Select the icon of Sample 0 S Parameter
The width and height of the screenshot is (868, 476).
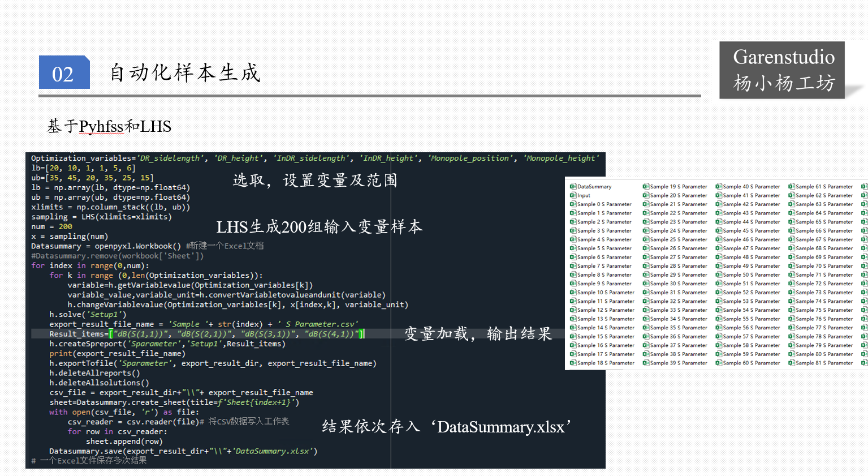(573, 204)
